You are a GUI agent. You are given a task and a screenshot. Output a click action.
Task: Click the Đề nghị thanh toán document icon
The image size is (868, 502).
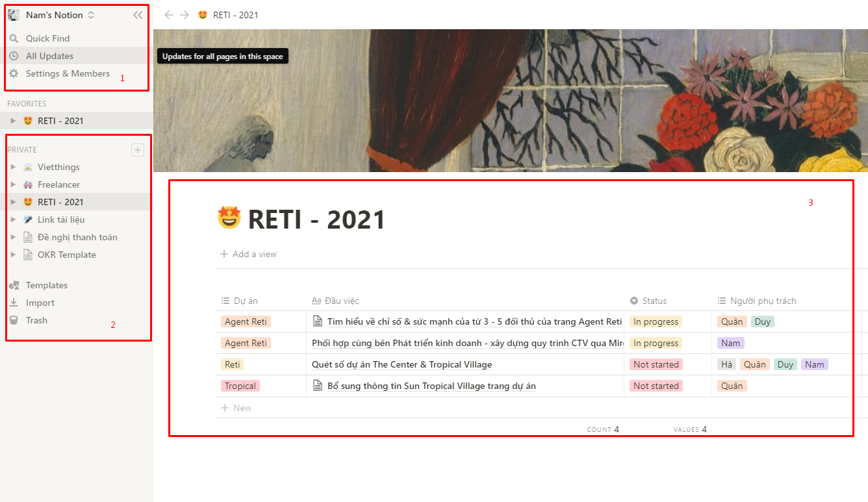tap(27, 237)
